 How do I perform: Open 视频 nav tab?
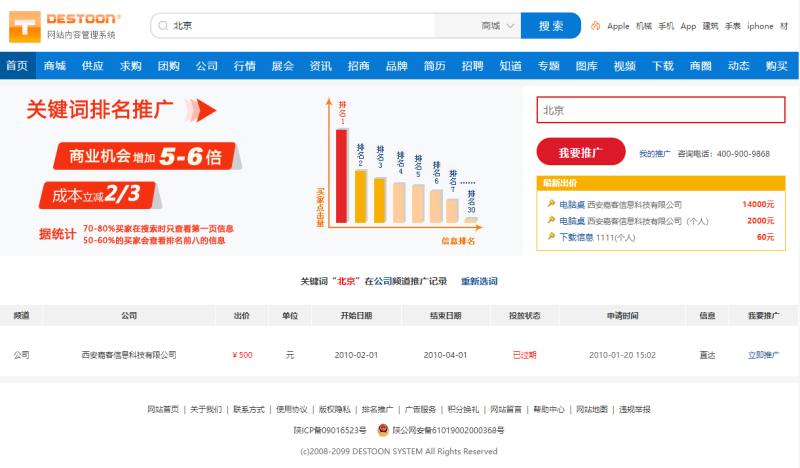624,65
